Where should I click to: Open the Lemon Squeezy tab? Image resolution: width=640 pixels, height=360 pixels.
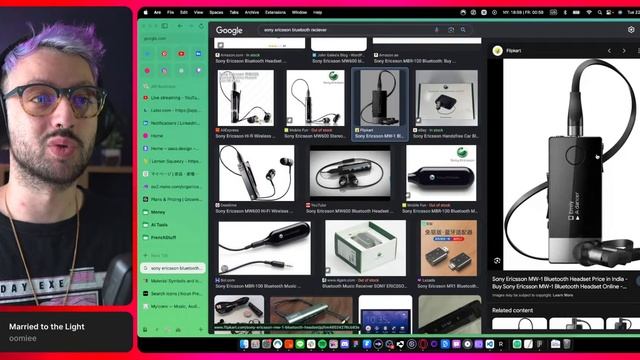[173, 161]
